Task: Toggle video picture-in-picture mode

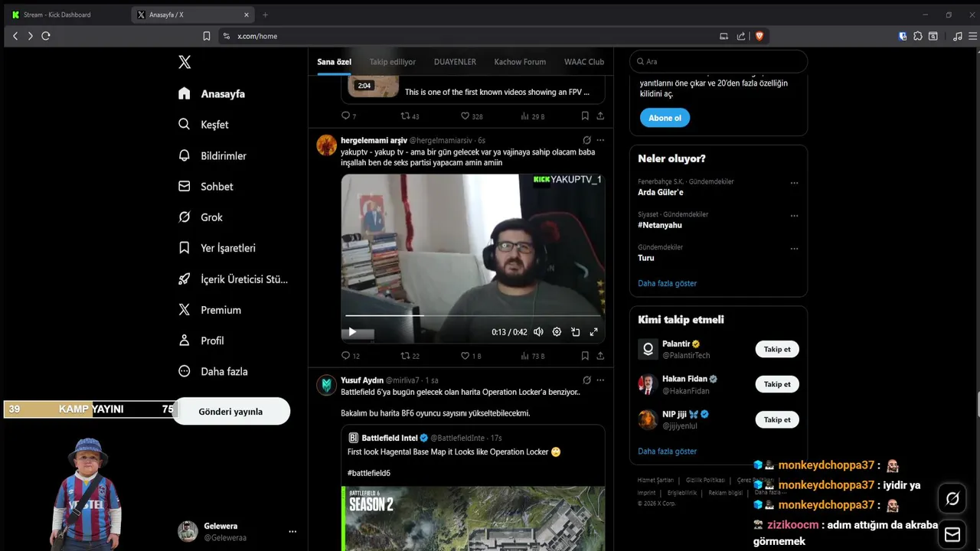Action: pyautogui.click(x=575, y=332)
